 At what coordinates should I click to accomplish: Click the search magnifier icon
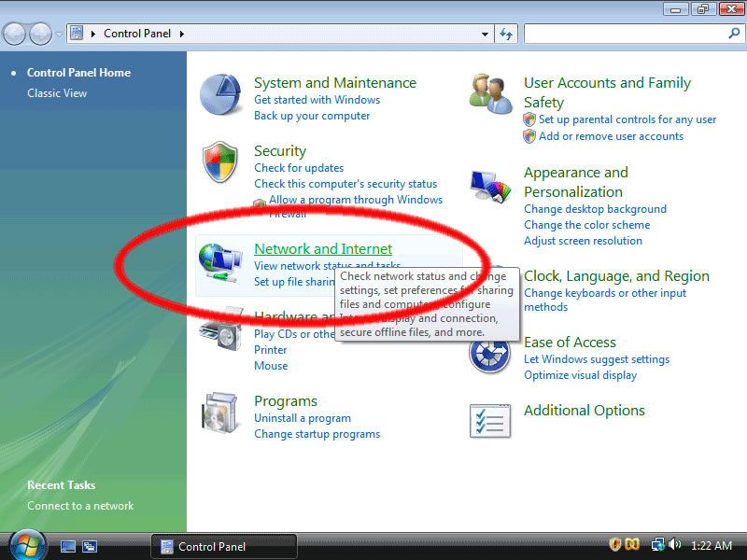734,34
